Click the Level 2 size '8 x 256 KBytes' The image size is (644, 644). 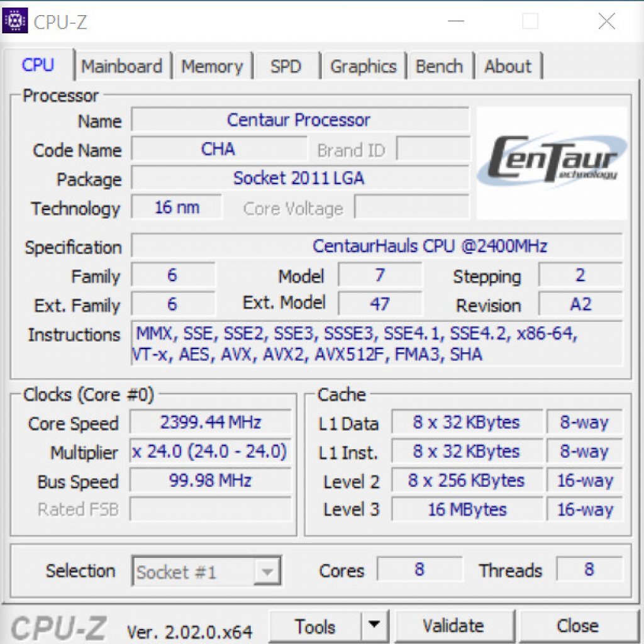467,480
